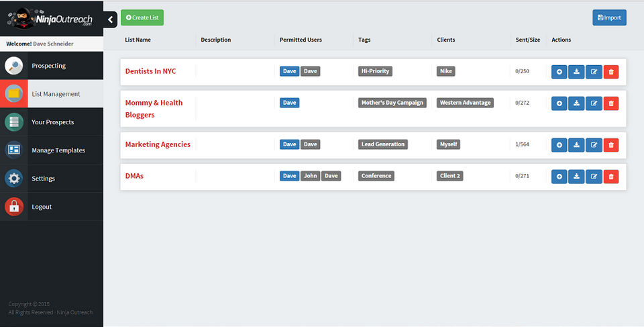644x327 pixels.
Task: Click the 1/564 sent/size value
Action: [522, 144]
